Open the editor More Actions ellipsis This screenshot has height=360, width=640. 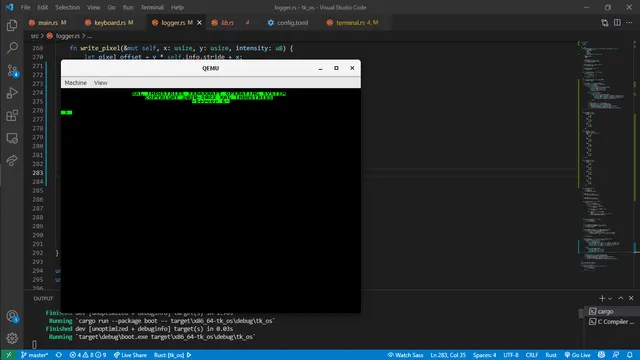(629, 23)
